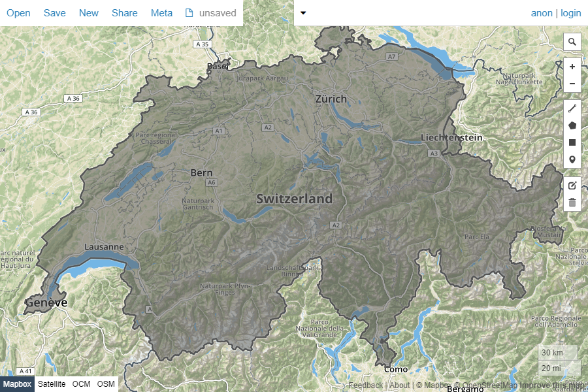The width and height of the screenshot is (588, 392).
Task: Open the Meta menu
Action: (x=161, y=12)
